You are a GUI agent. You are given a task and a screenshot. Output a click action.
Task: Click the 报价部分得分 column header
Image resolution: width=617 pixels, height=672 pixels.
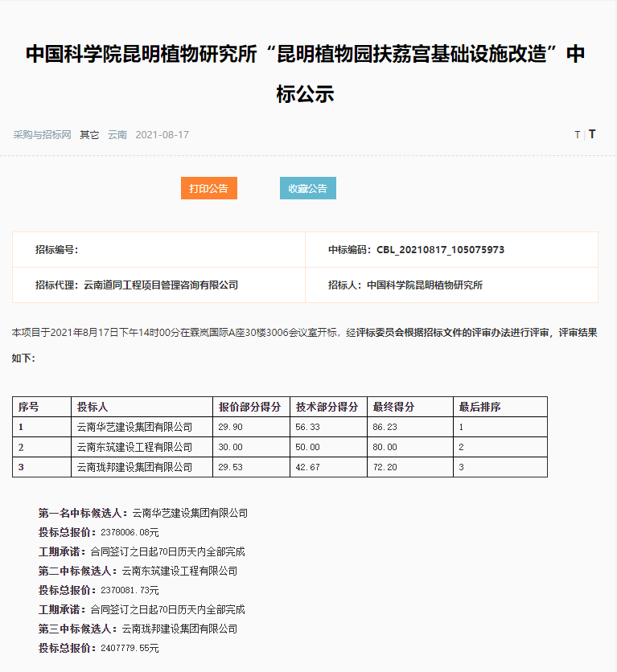click(x=249, y=407)
